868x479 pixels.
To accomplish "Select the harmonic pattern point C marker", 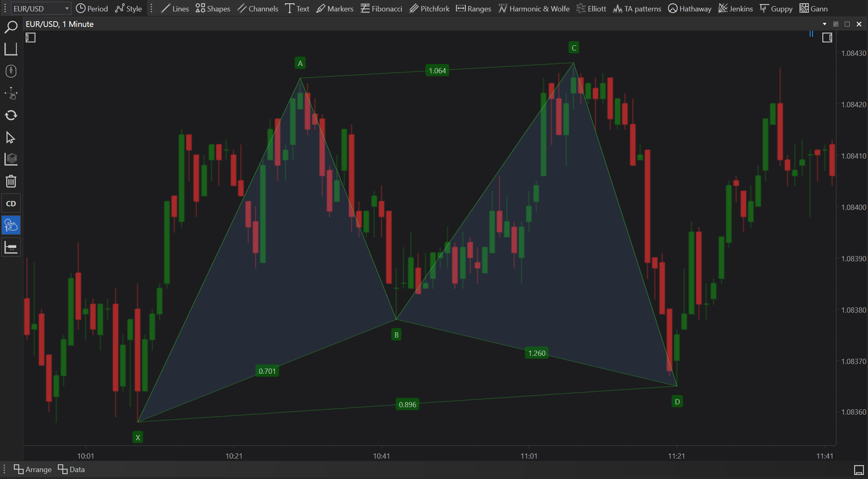I will coord(573,48).
